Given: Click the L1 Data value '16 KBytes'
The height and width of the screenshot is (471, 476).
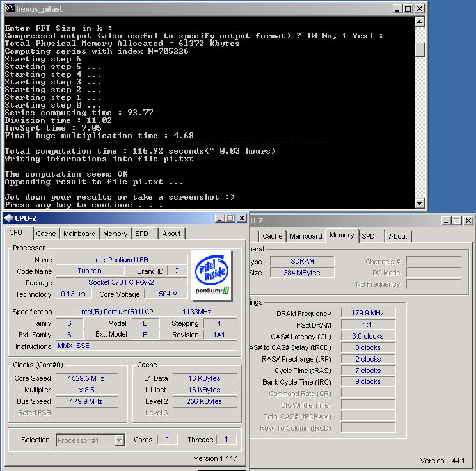Looking at the screenshot, I should [205, 378].
